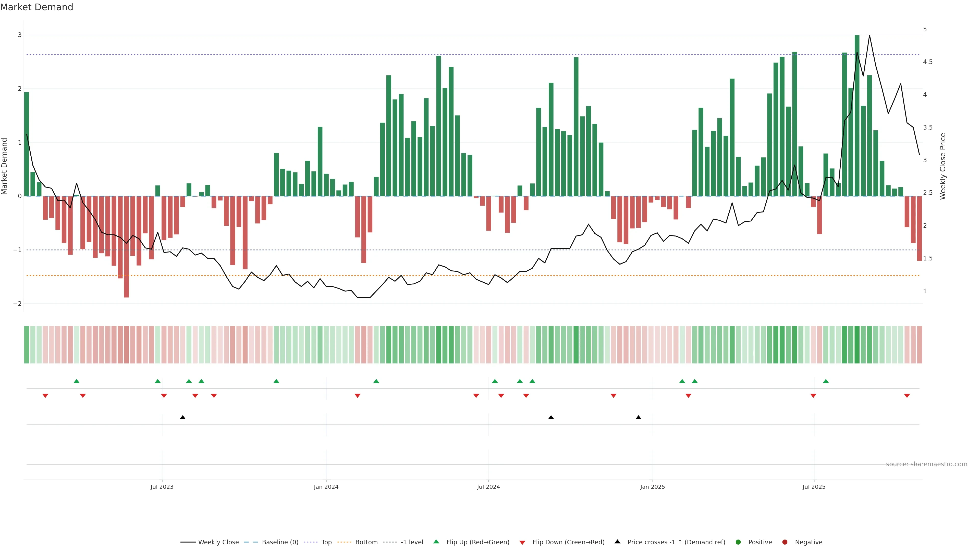Click the green Positive legend circle
The width and height of the screenshot is (980, 551).
coord(738,542)
